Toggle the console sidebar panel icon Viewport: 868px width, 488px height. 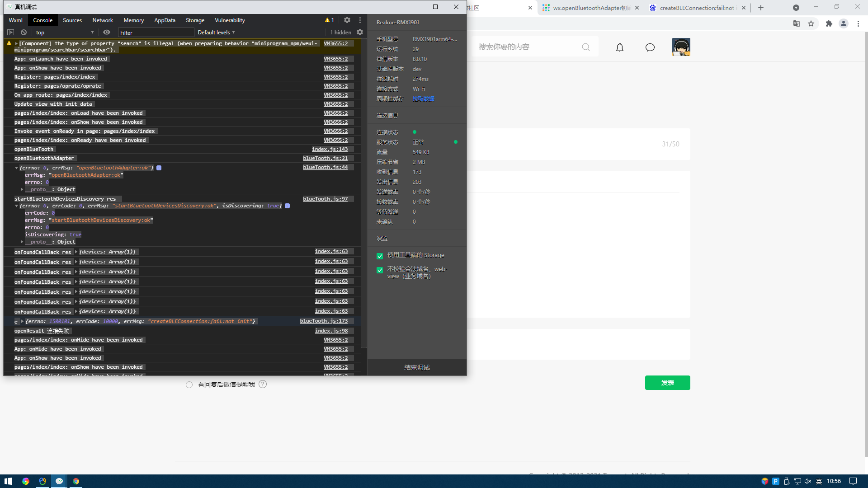pos(11,33)
